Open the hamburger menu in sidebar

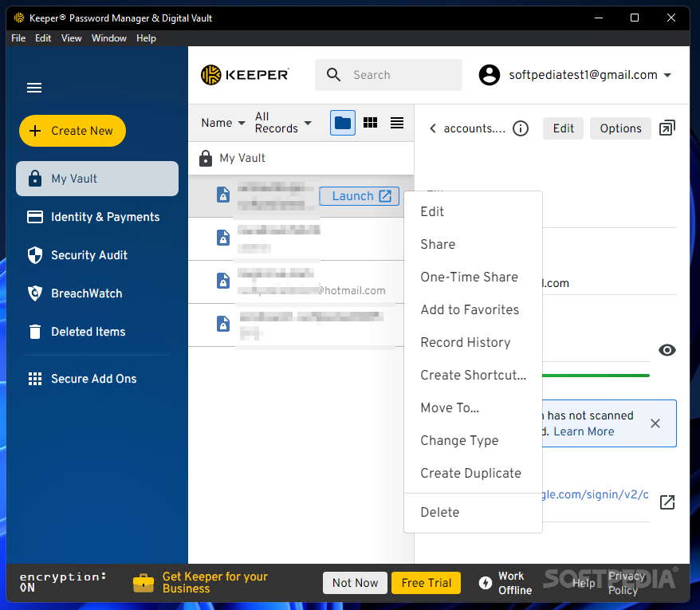point(34,88)
